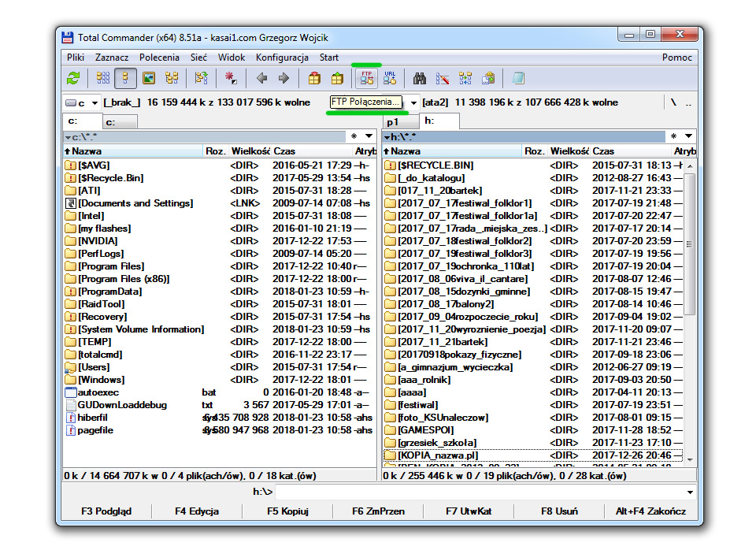Open right panel directory history arrow
The height and width of the screenshot is (550, 756).
pos(688,136)
